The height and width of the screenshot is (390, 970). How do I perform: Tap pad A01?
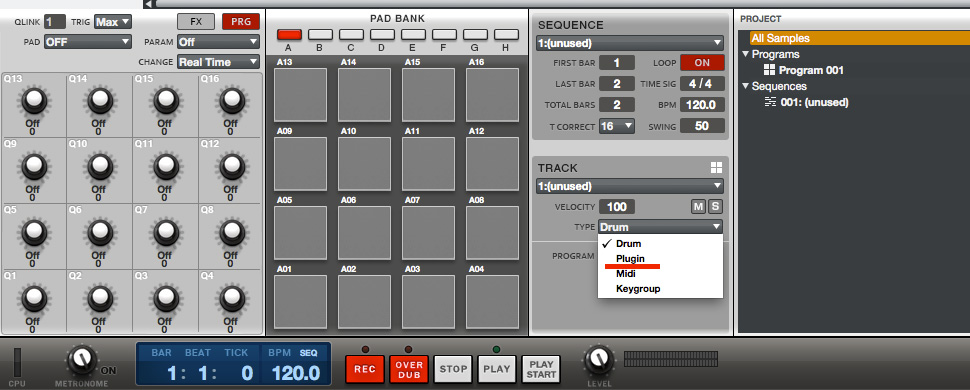click(x=301, y=302)
